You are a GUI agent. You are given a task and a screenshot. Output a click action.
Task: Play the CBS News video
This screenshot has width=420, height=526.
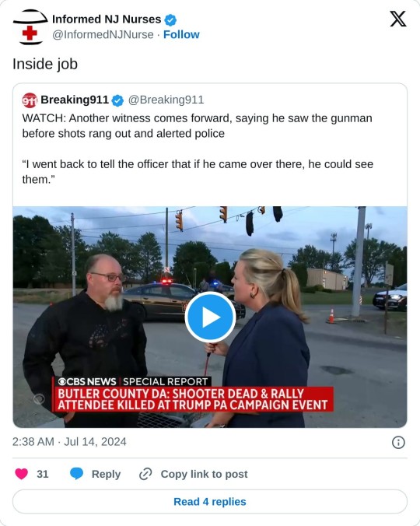(x=210, y=317)
